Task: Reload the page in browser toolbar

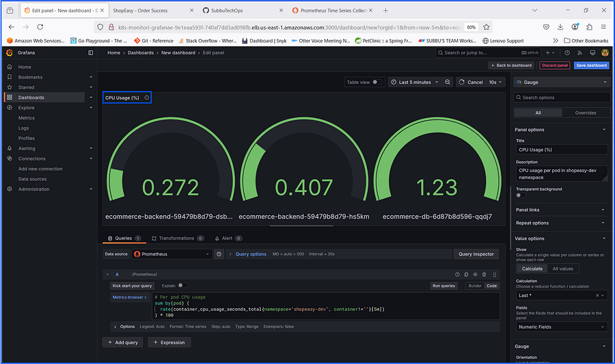Action: click(x=40, y=27)
